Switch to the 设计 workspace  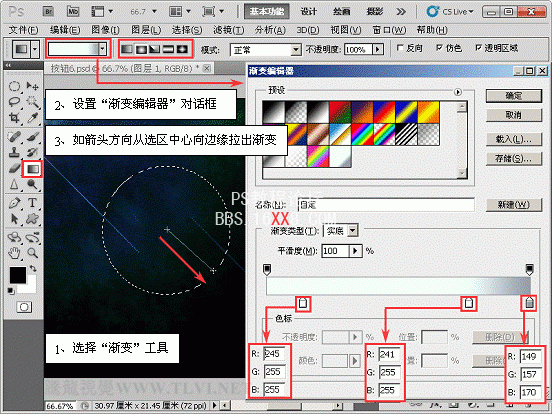tap(309, 12)
